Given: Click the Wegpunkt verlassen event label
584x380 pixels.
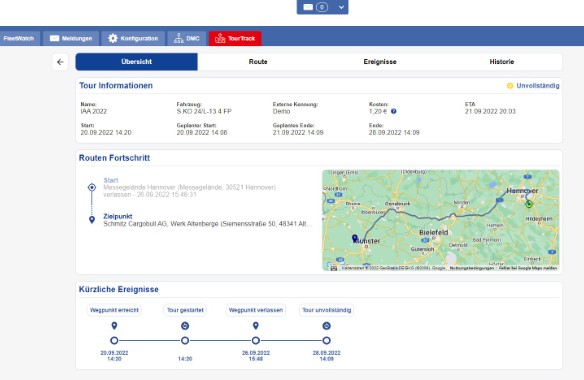Looking at the screenshot, I should click(x=256, y=310).
